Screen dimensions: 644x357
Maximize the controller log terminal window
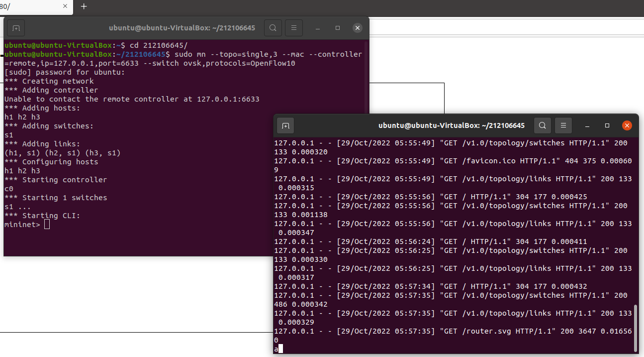pos(607,125)
